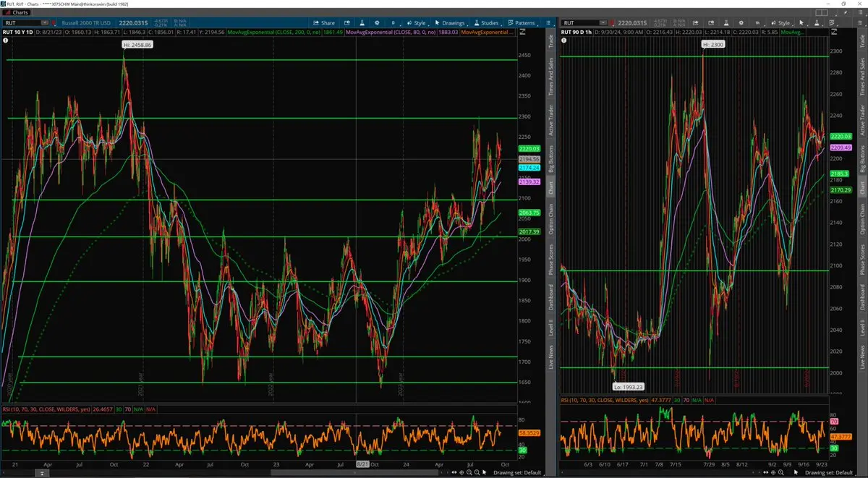Click the 2220.03 price tag on the left chart's price axis
Viewport: 868px width, 478px height.
tap(529, 148)
